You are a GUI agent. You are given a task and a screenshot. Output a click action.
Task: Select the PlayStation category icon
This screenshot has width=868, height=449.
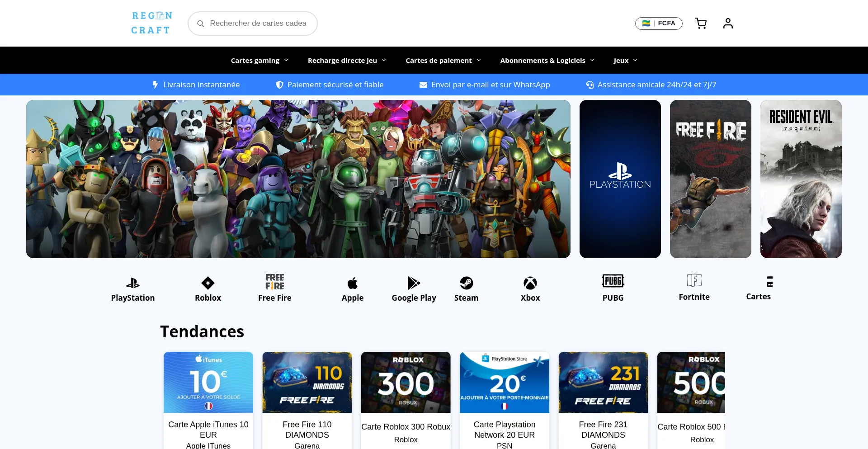133,283
